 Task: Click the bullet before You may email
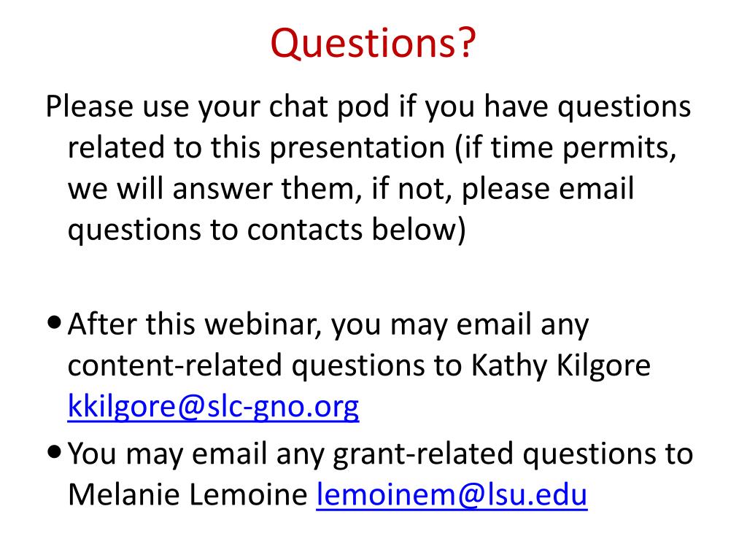tap(55, 452)
